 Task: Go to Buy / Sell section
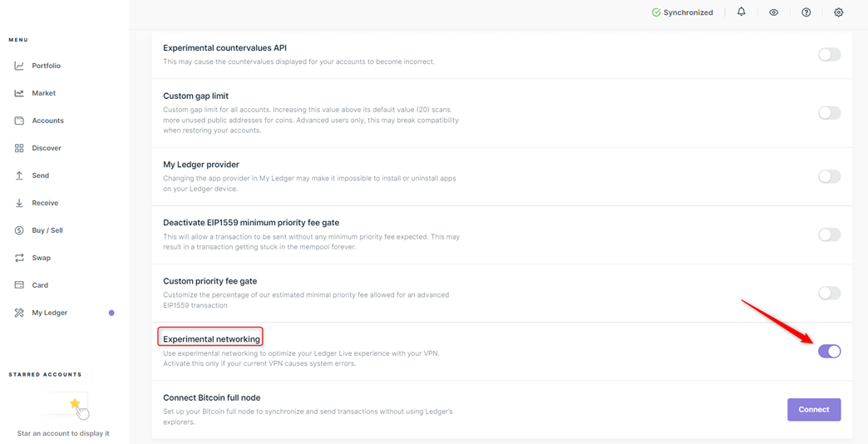click(47, 230)
